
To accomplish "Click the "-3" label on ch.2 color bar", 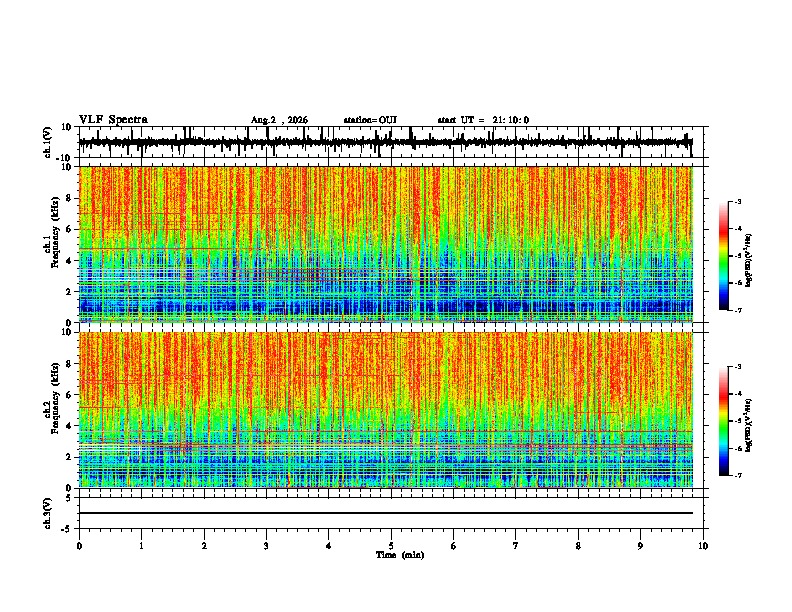I will (x=738, y=367).
